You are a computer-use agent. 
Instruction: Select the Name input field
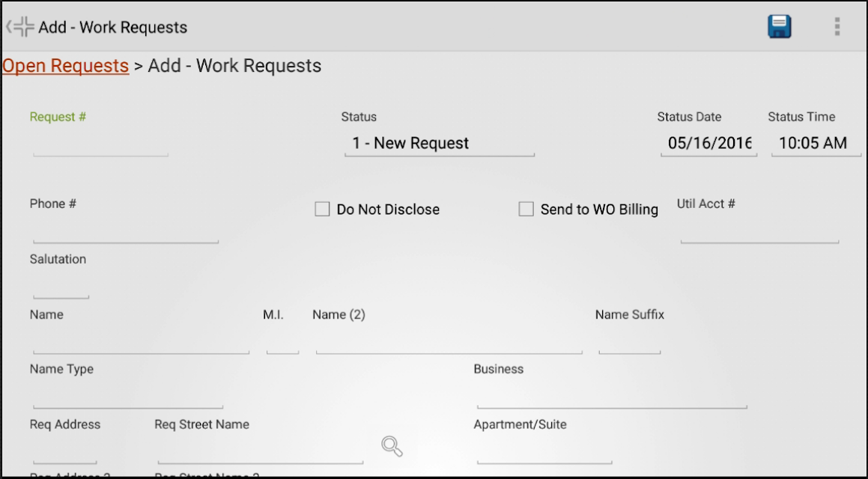[141, 341]
